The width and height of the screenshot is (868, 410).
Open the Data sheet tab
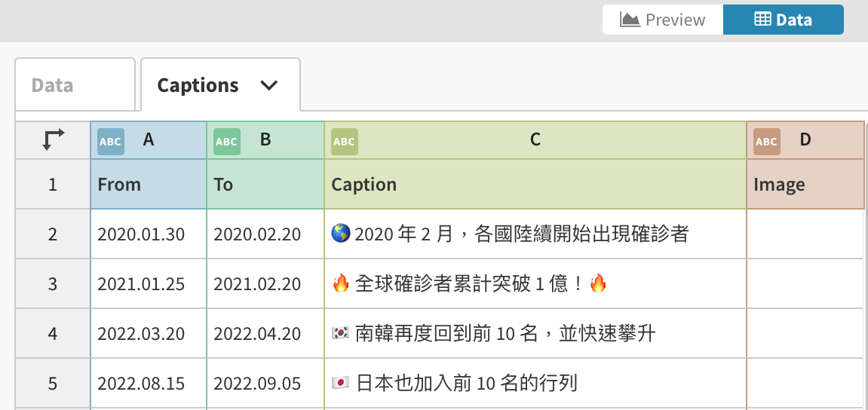[53, 85]
